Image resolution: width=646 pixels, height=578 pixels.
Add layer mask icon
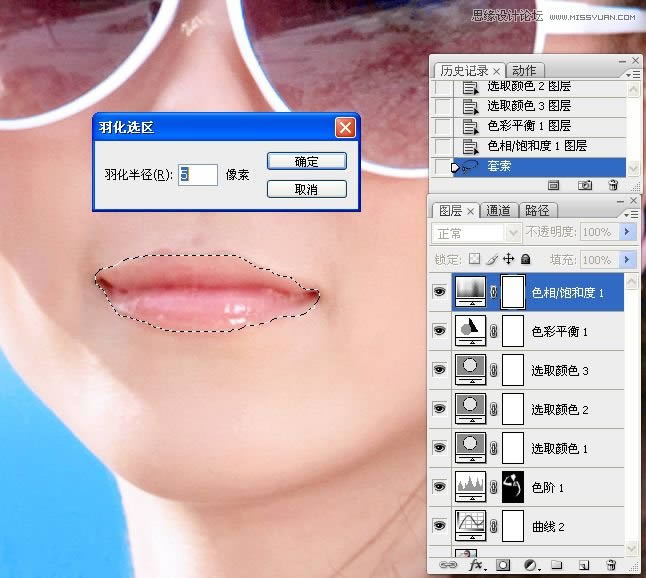(503, 565)
